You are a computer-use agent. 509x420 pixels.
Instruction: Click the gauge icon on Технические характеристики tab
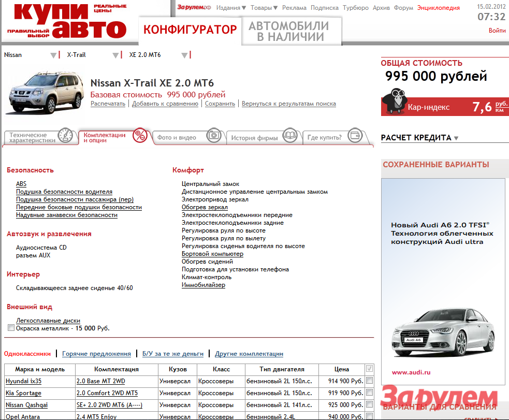(65, 136)
